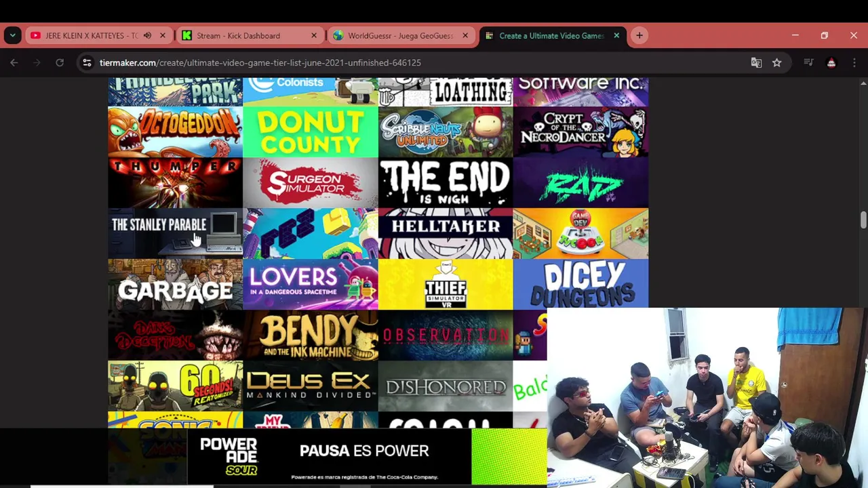Select the Thief Simulator VR image
This screenshot has width=868, height=488.
pos(446,284)
